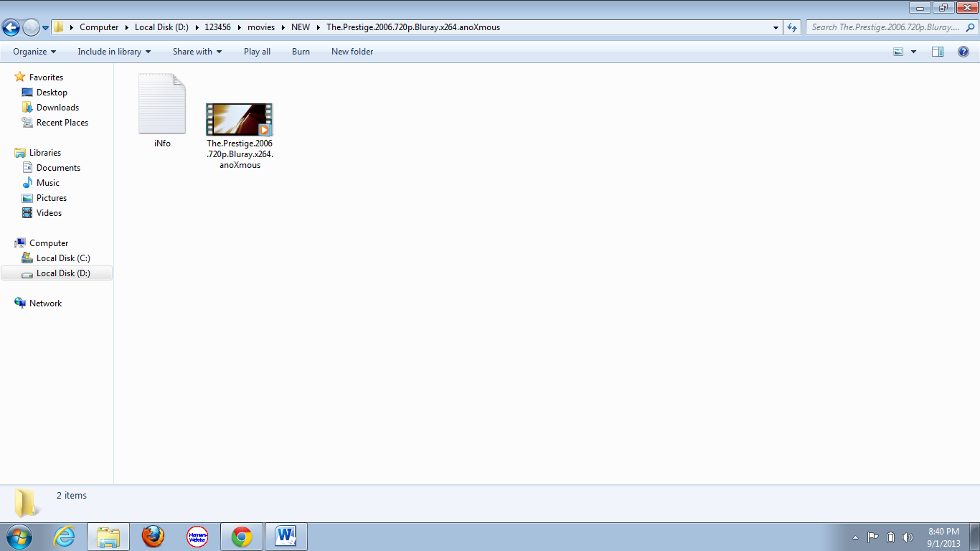This screenshot has width=980, height=551.
Task: Click the battery power tray icon
Action: point(890,537)
